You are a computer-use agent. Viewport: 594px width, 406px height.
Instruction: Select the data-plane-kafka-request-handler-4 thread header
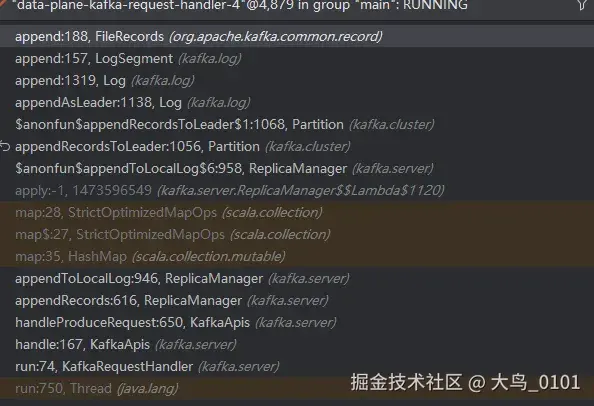(x=242, y=5)
